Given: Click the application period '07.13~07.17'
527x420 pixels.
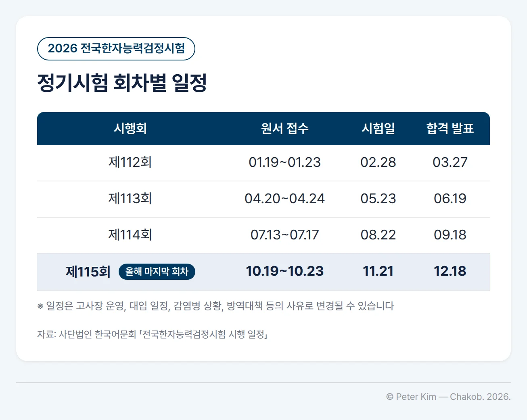Looking at the screenshot, I should point(284,235).
